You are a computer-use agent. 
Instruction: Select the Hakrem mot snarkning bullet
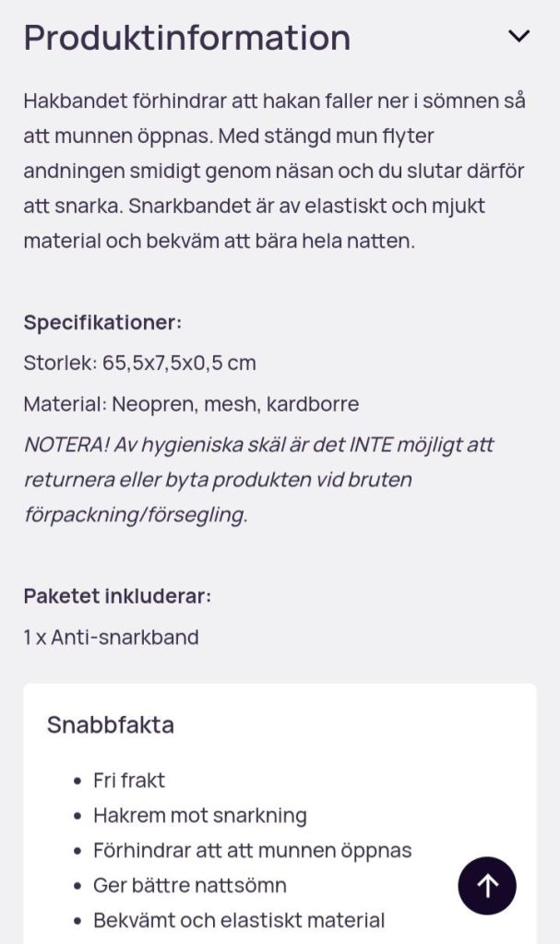(x=200, y=816)
